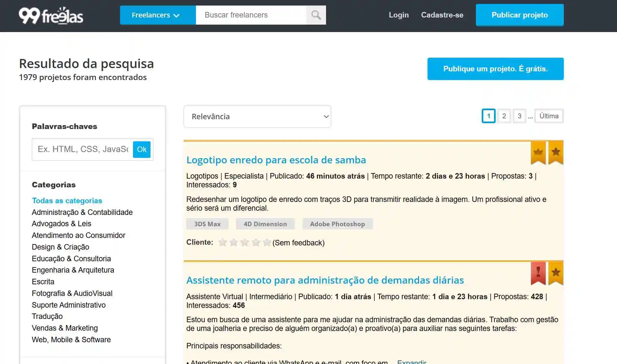Image resolution: width=617 pixels, height=364 pixels.
Task: Select Suporte Administrativo category
Action: (69, 305)
